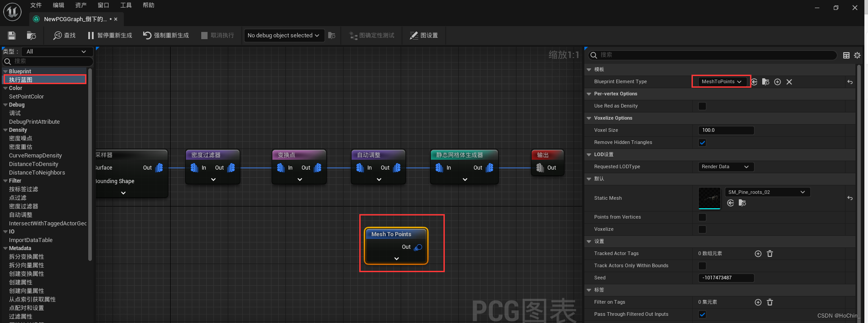Click the 强制重新生成 toolbar button
The image size is (868, 323).
click(166, 36)
